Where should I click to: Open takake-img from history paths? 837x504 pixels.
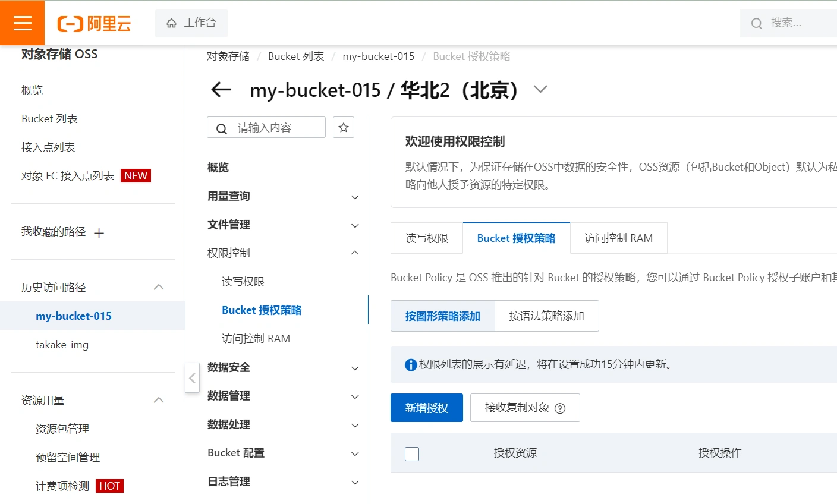tap(62, 345)
